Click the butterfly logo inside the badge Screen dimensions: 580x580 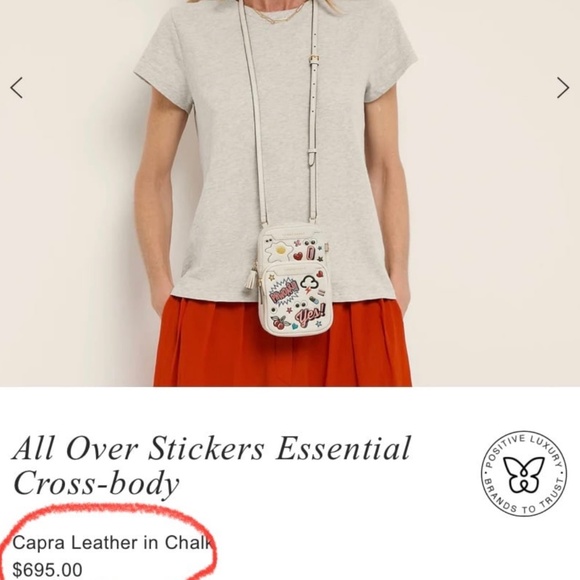[523, 475]
